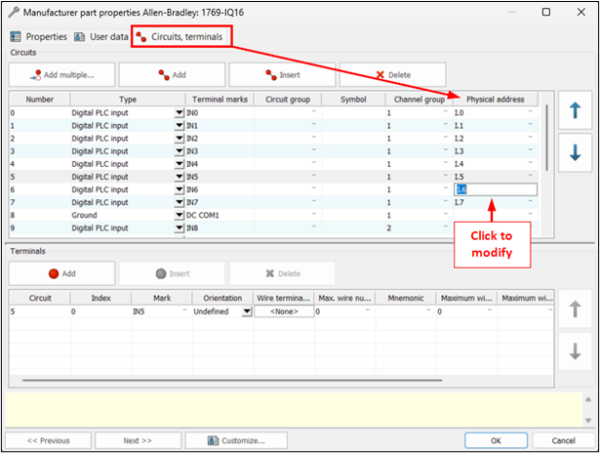Sort by Number column header
The height and width of the screenshot is (453, 600).
pos(40,99)
